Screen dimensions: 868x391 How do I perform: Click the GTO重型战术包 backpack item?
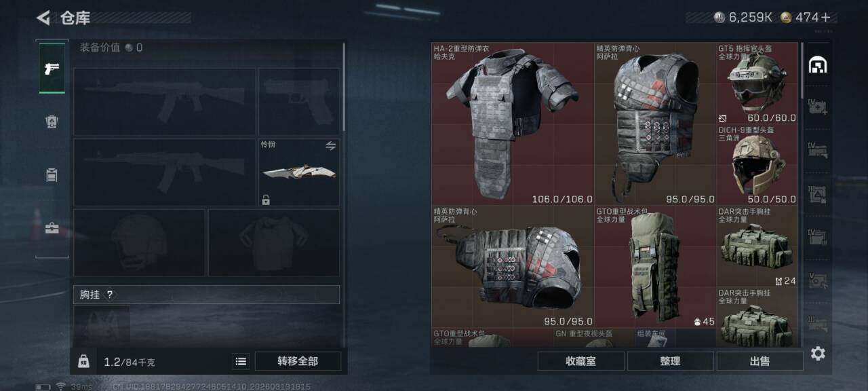(x=655, y=267)
